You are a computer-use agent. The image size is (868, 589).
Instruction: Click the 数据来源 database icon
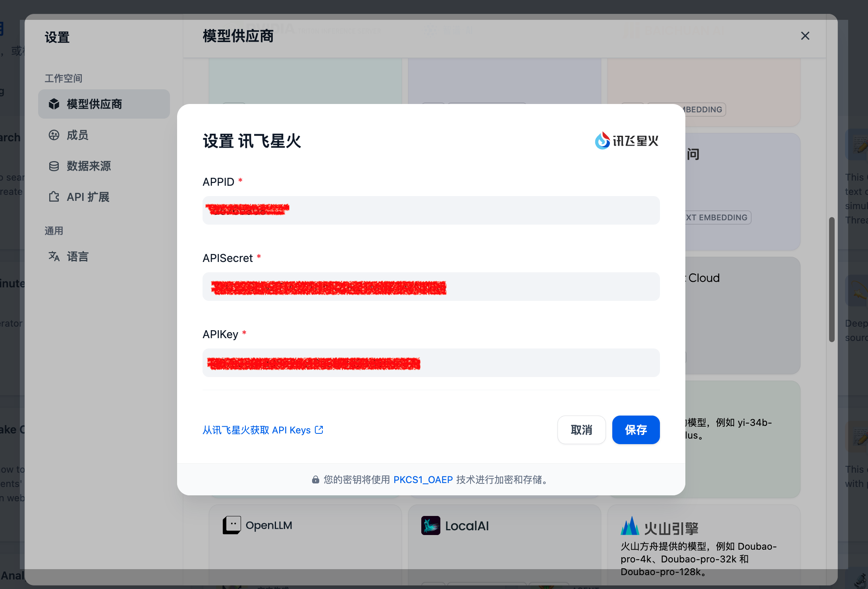[x=54, y=166]
